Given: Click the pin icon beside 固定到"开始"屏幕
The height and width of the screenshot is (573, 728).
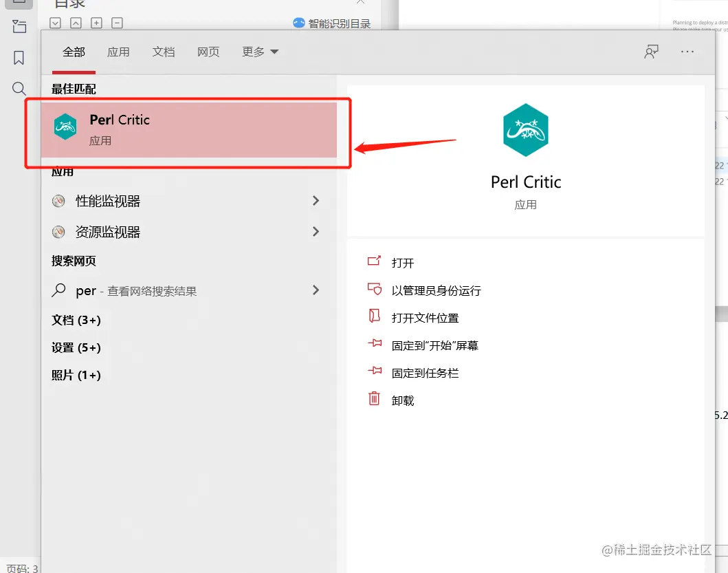Looking at the screenshot, I should click(375, 343).
